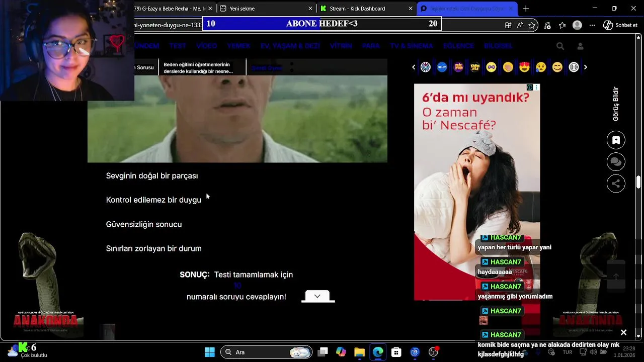This screenshot has width=644, height=362.
Task: Open the Beden eğitimi öğretmenlerinin story link
Action: click(x=198, y=68)
